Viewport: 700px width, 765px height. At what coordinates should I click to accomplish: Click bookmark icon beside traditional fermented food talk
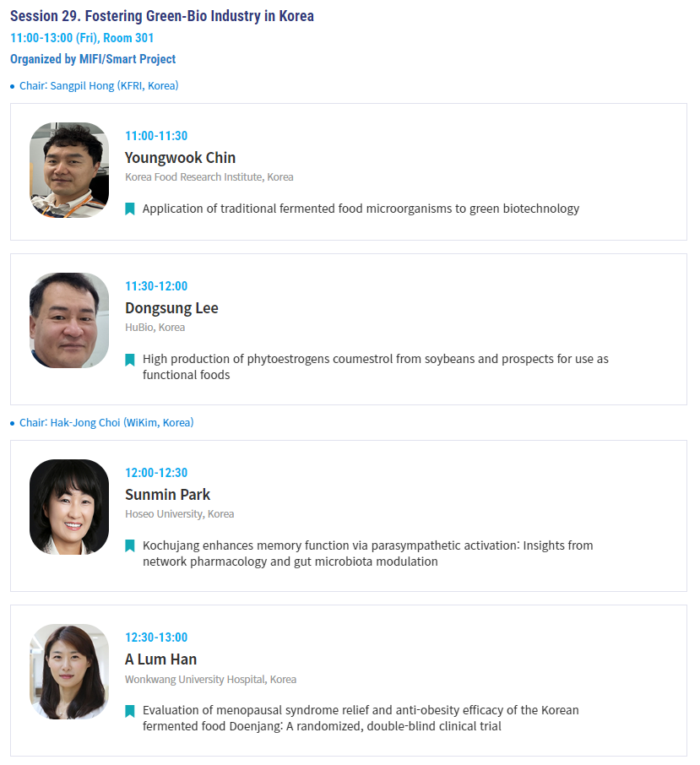click(x=130, y=209)
